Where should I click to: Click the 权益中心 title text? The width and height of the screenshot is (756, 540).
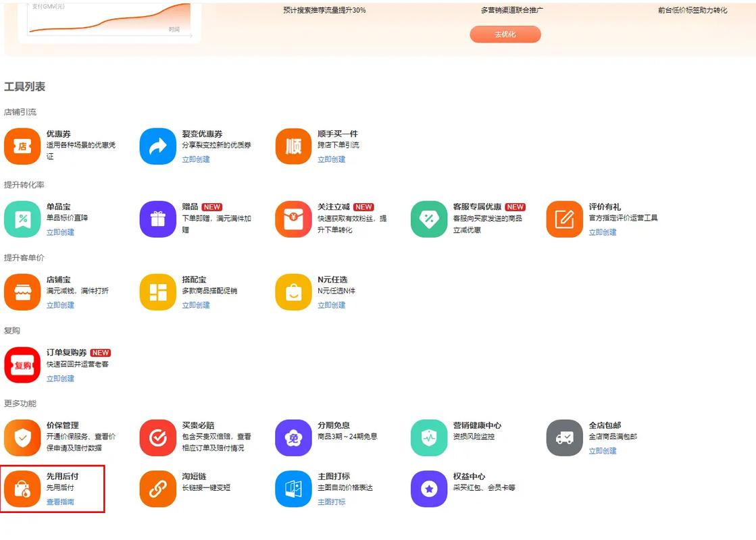469,477
